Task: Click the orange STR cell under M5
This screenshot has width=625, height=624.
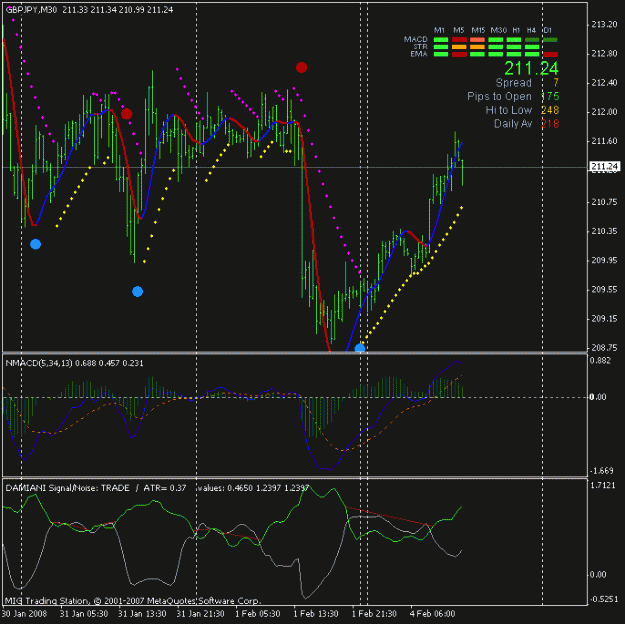Action: pos(459,47)
